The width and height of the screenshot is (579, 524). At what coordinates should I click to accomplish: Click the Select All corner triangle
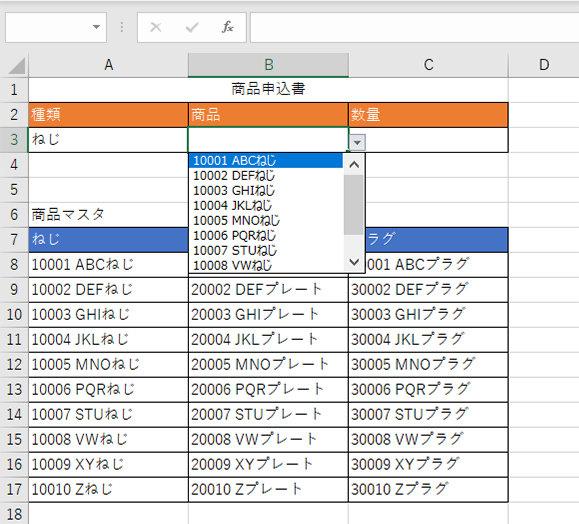pyautogui.click(x=17, y=66)
